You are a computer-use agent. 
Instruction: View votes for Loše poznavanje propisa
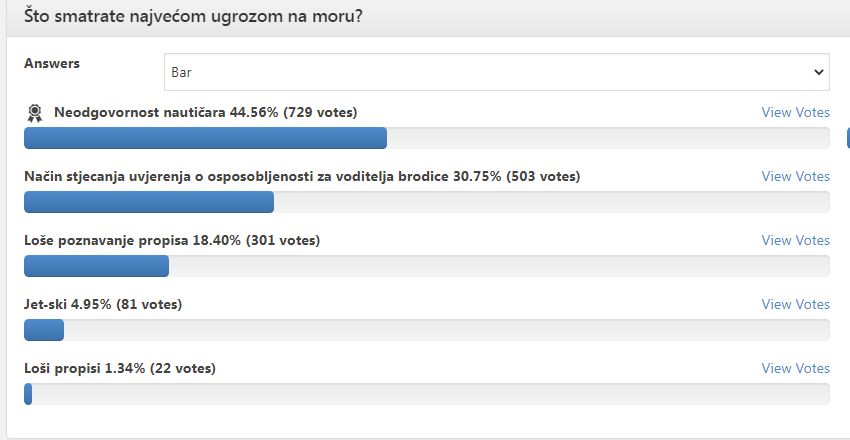click(x=795, y=240)
